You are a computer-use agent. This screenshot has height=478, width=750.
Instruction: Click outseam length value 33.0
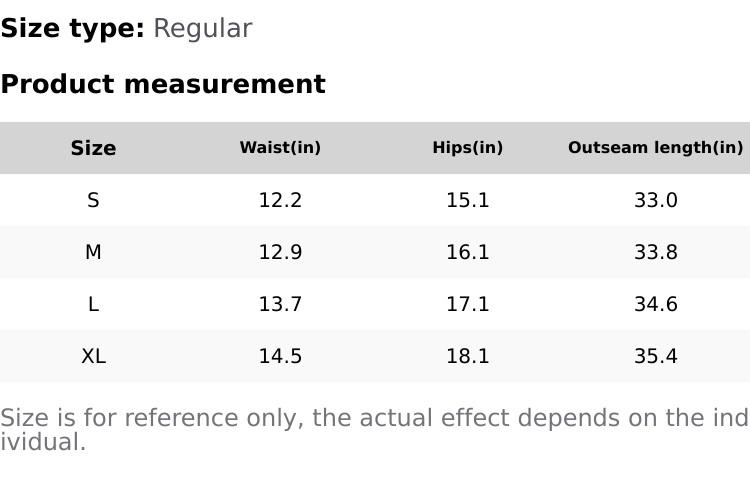(x=655, y=200)
